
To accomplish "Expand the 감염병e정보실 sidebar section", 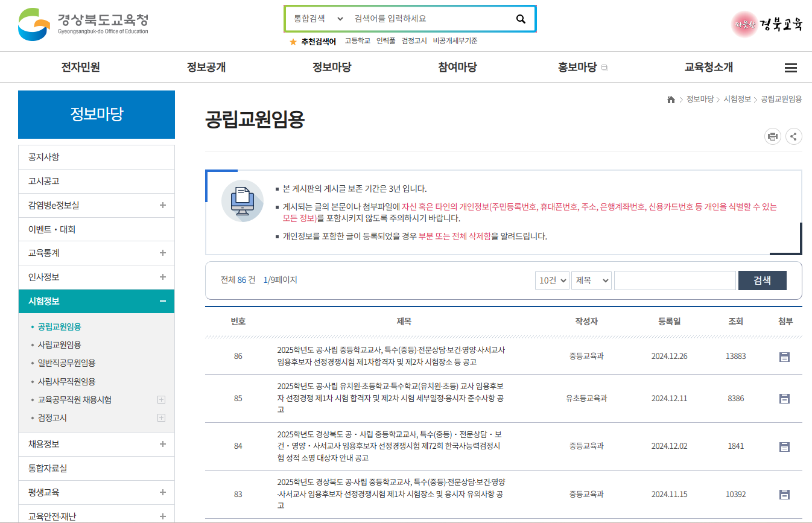I will pyautogui.click(x=162, y=205).
